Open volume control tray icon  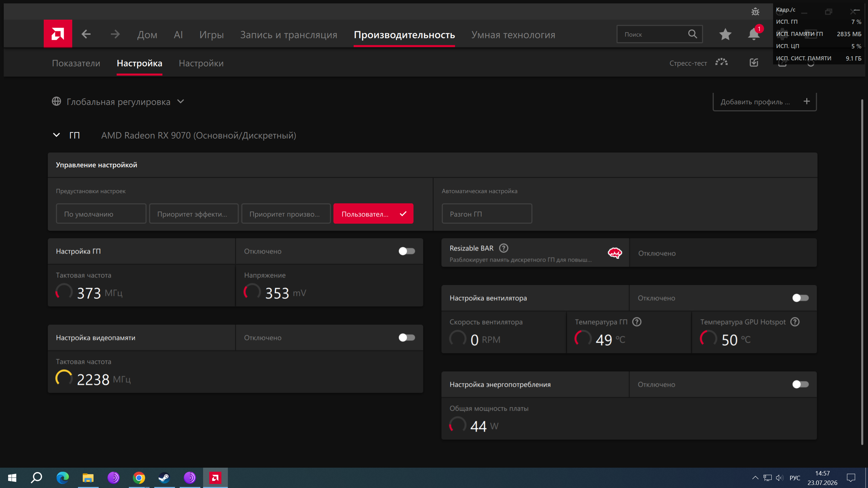pos(780,478)
